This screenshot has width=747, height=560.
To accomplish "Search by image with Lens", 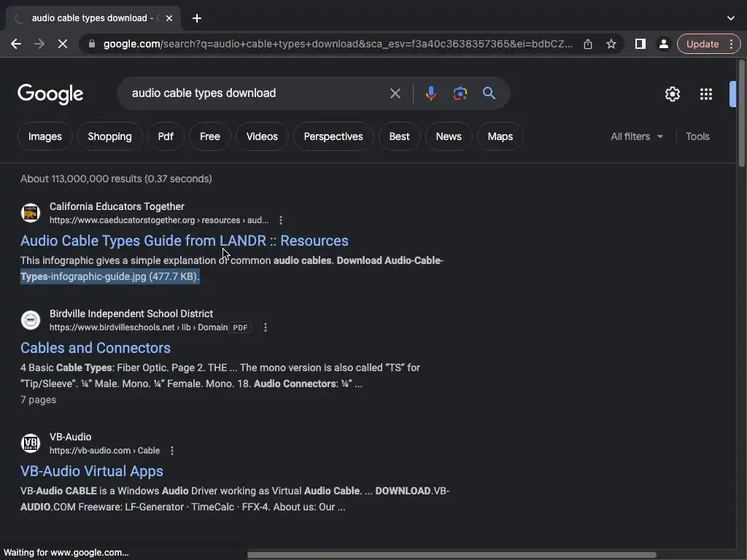I will point(460,93).
